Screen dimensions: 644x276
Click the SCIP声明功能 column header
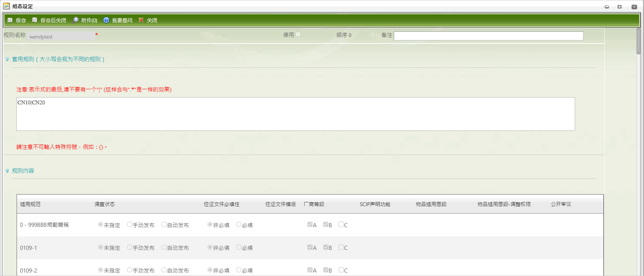pos(375,204)
